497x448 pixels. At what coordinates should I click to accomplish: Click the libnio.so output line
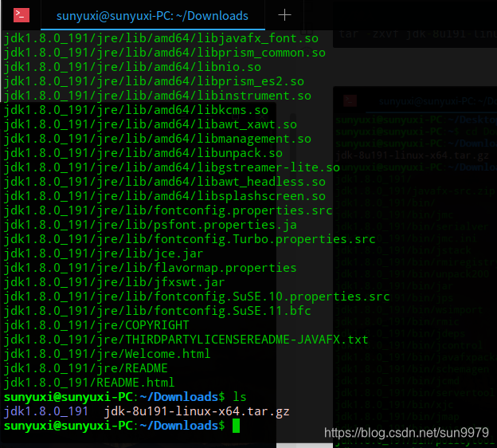pos(132,67)
